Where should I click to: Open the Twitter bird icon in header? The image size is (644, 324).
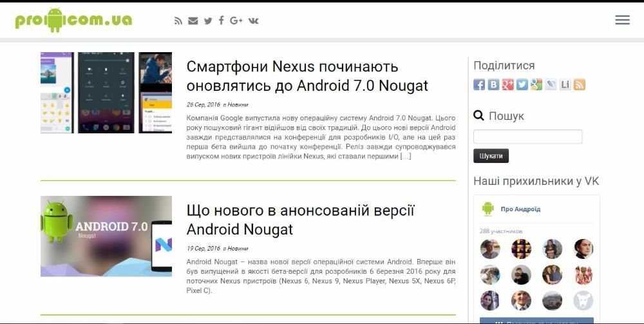click(208, 21)
